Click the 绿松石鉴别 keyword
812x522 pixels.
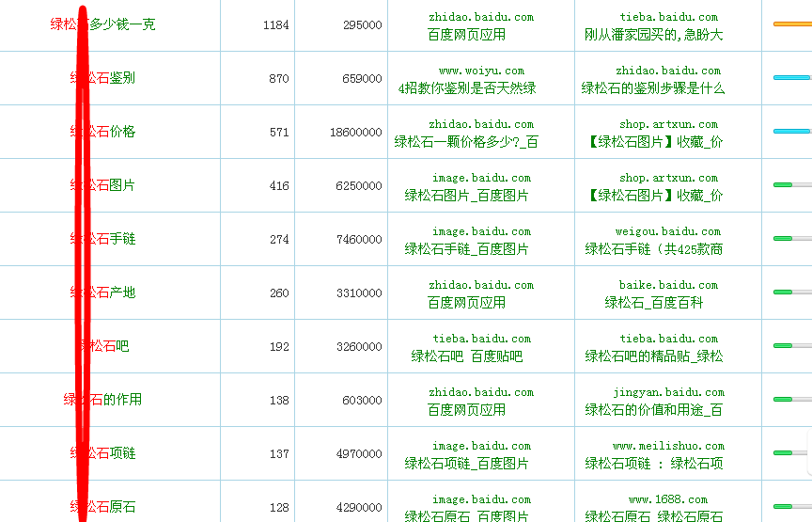tap(103, 78)
